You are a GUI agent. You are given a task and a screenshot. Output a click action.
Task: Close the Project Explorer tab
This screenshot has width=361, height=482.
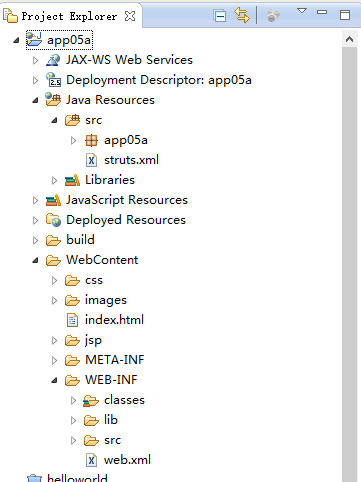[x=130, y=16]
